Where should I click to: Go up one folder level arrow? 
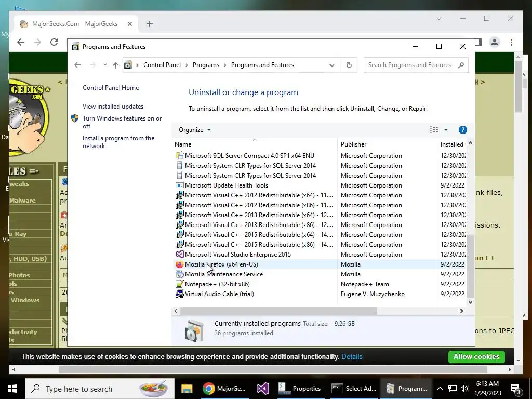click(116, 65)
